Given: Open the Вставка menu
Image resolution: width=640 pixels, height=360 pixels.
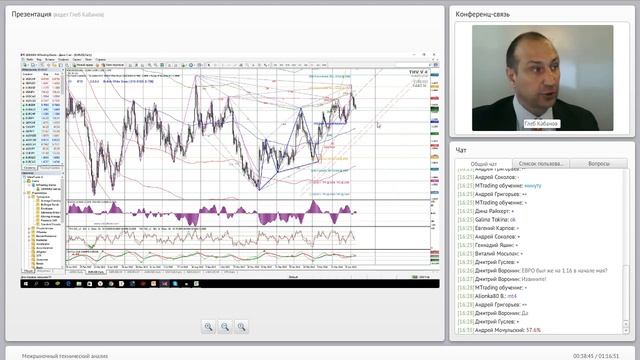Looking at the screenshot, I should click(49, 59).
